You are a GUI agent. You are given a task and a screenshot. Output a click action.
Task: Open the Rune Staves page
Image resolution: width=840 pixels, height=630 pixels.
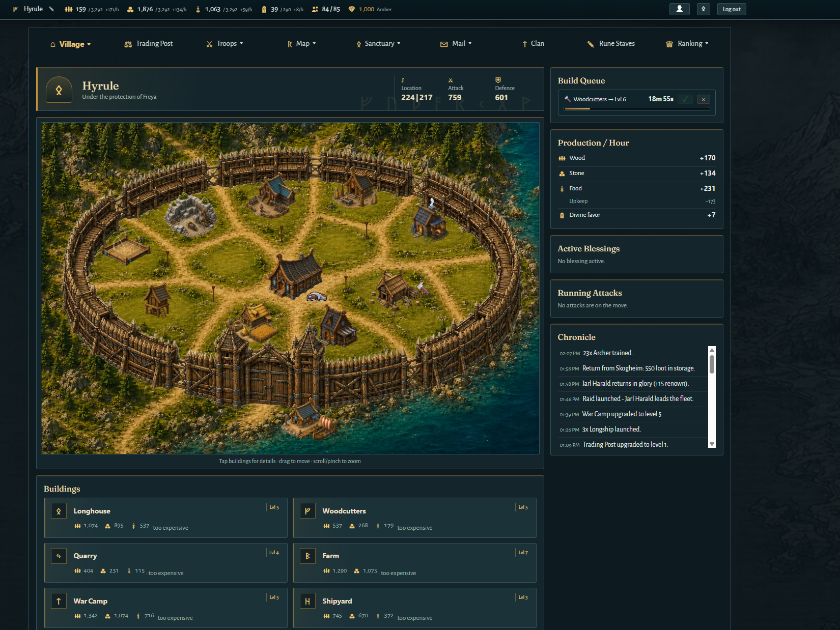coord(611,44)
